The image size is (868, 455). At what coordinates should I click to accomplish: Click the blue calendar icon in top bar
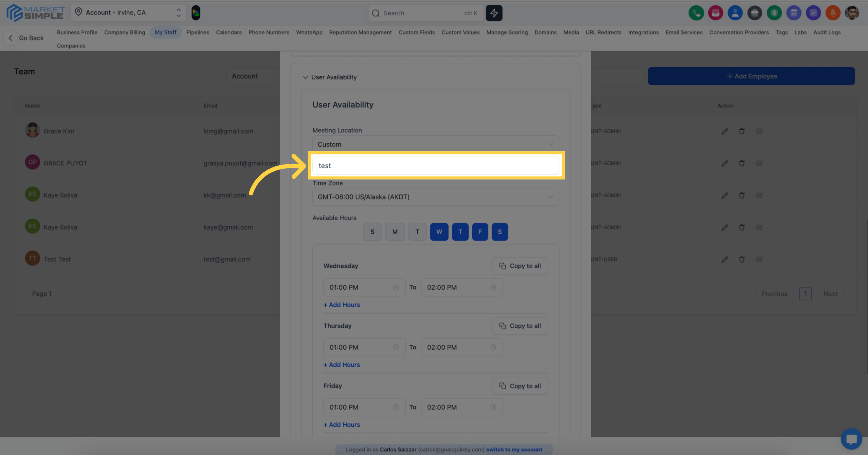point(794,13)
